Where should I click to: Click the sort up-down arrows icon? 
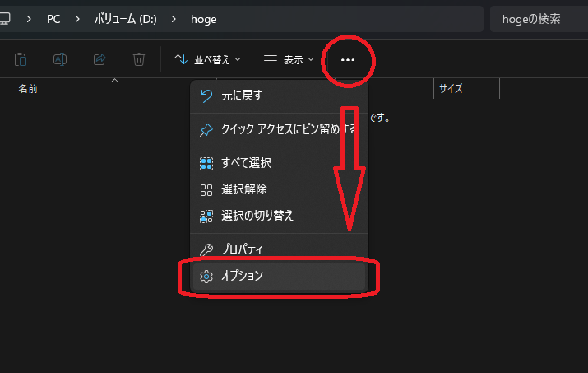pos(181,59)
